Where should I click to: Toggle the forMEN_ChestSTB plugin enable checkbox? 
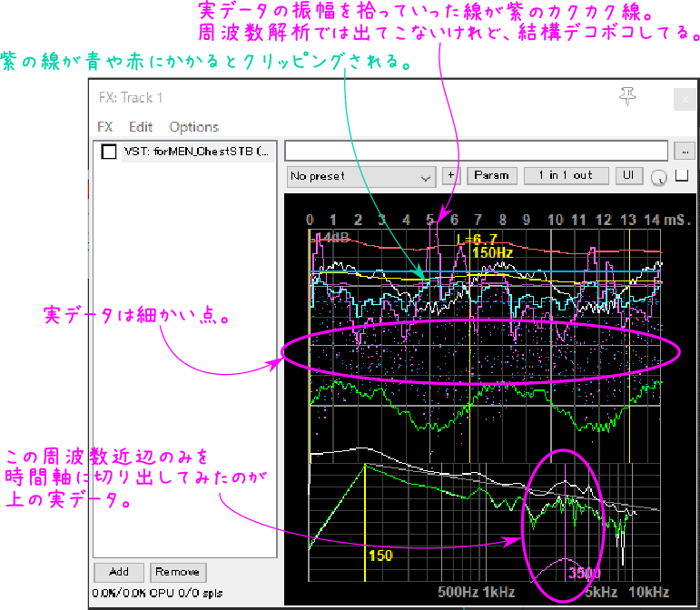coord(108,152)
